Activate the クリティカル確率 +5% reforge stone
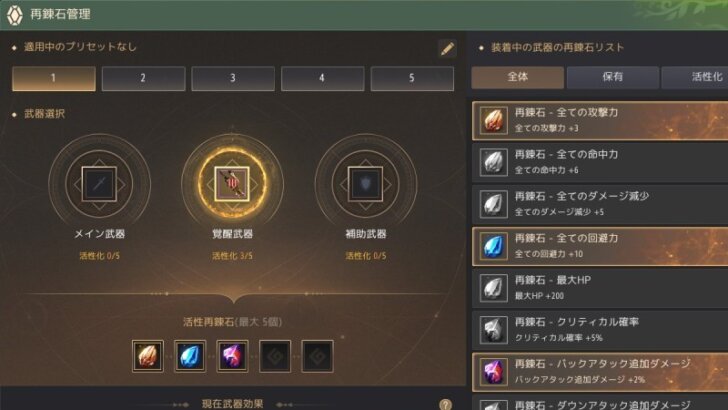Image resolution: width=728 pixels, height=410 pixels. (x=600, y=330)
